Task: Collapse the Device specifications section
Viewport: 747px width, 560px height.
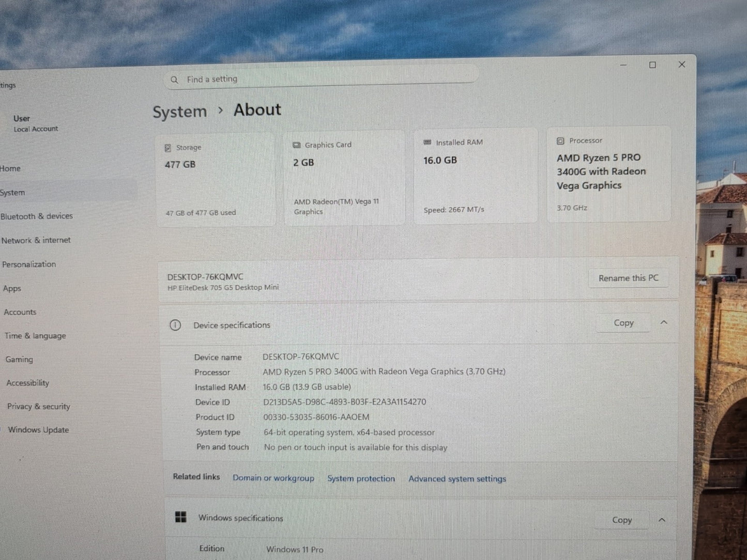Action: click(x=664, y=322)
